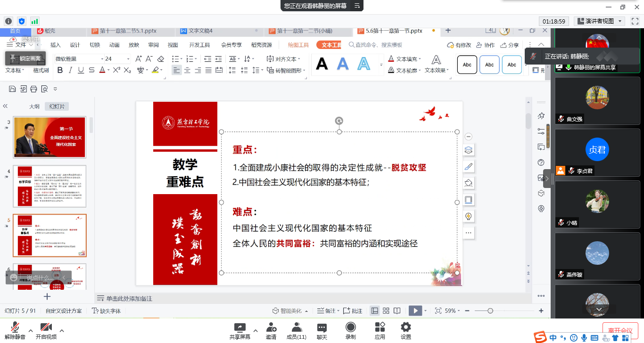
Task: Click the Bold formatting icon
Action: pos(60,70)
